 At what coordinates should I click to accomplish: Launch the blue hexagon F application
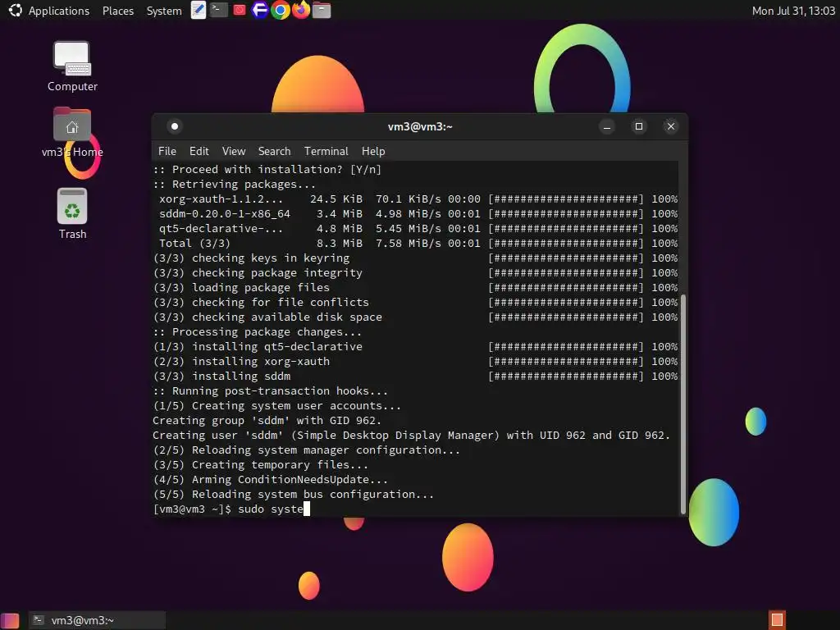click(260, 10)
